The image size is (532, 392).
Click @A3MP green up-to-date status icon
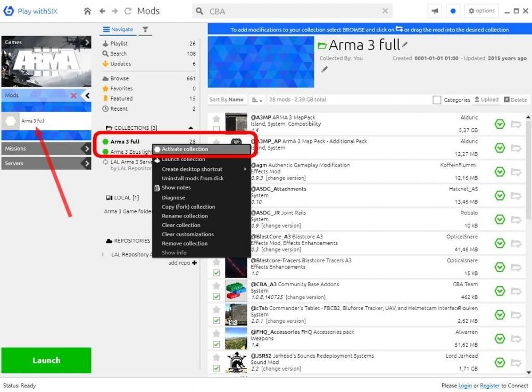coord(500,124)
